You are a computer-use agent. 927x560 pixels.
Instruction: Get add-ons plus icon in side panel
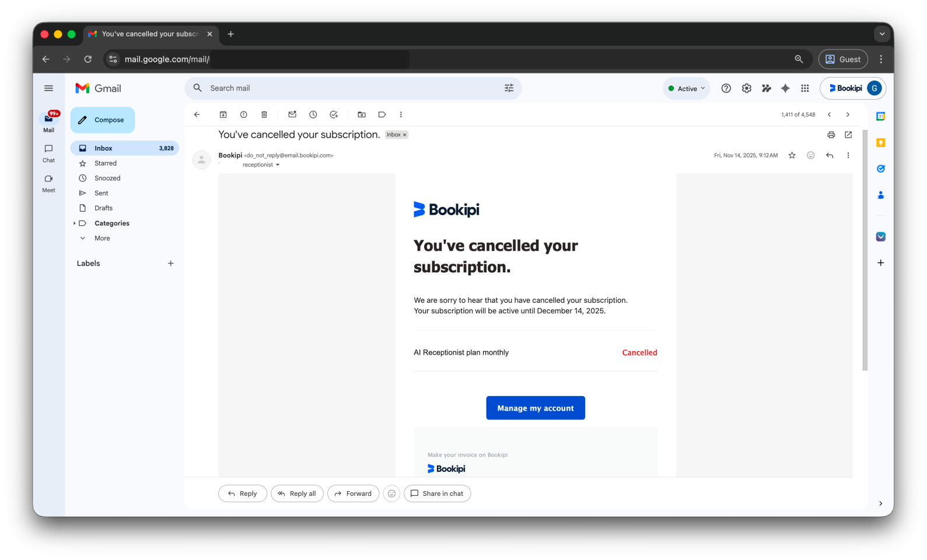coord(881,263)
